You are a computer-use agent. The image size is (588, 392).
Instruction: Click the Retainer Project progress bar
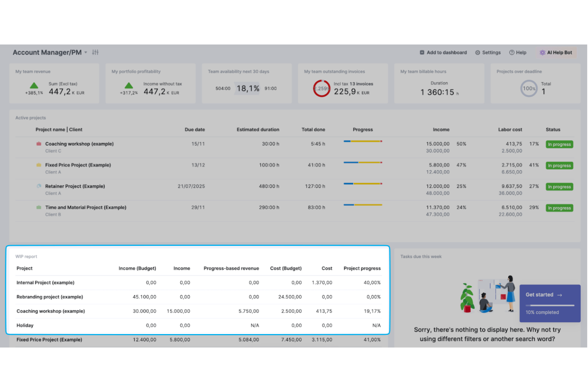(362, 184)
